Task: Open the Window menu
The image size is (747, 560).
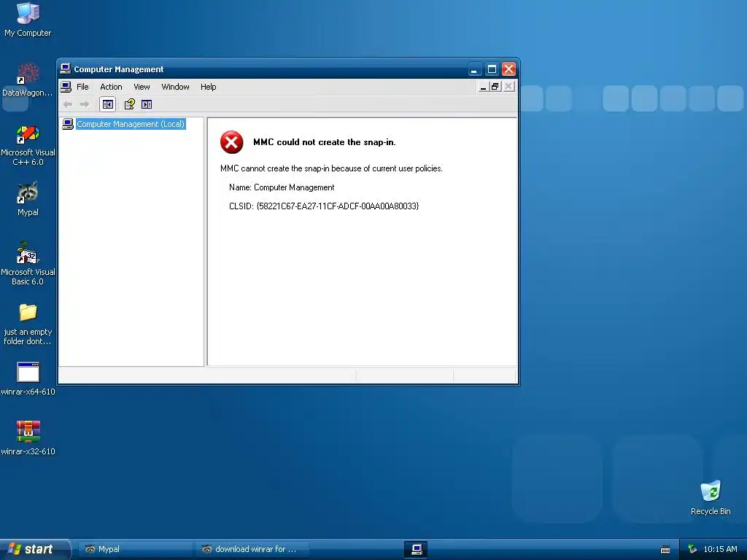Action: (x=175, y=87)
